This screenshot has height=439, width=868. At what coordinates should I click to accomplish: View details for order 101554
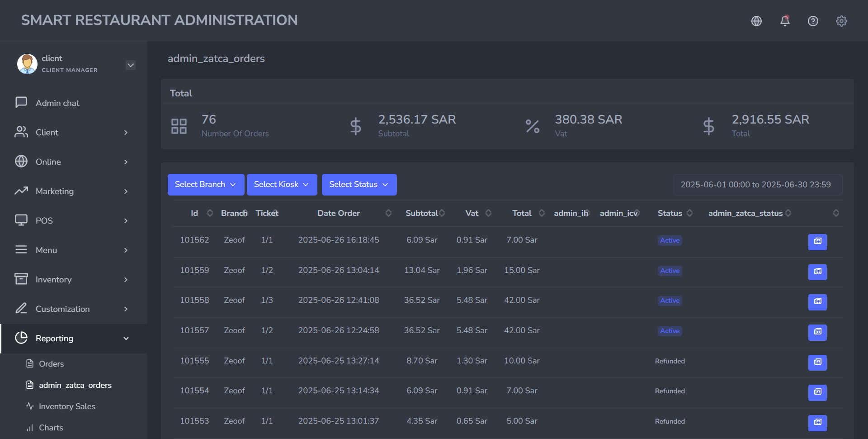click(x=817, y=392)
